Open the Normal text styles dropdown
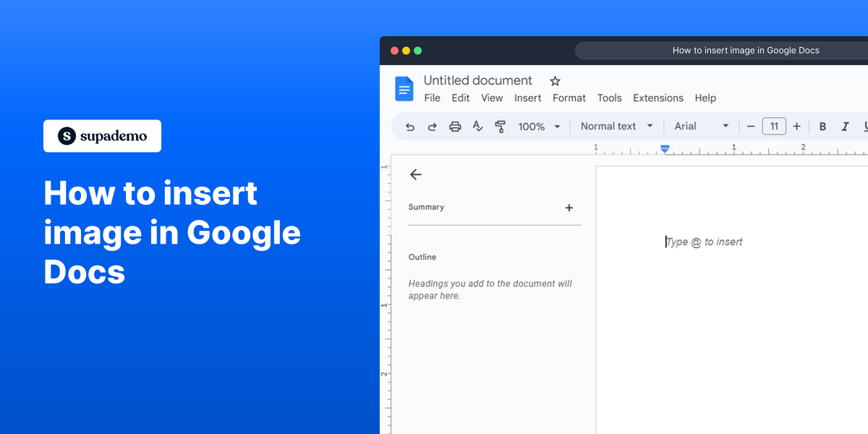868x434 pixels. point(616,126)
